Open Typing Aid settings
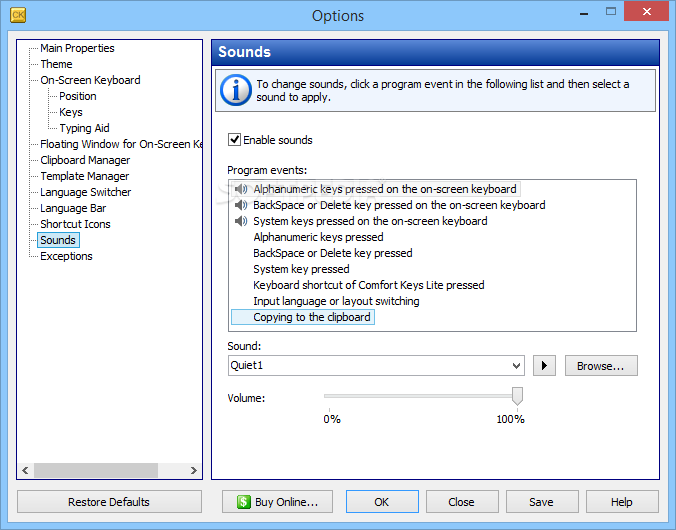The width and height of the screenshot is (676, 530). (x=84, y=128)
